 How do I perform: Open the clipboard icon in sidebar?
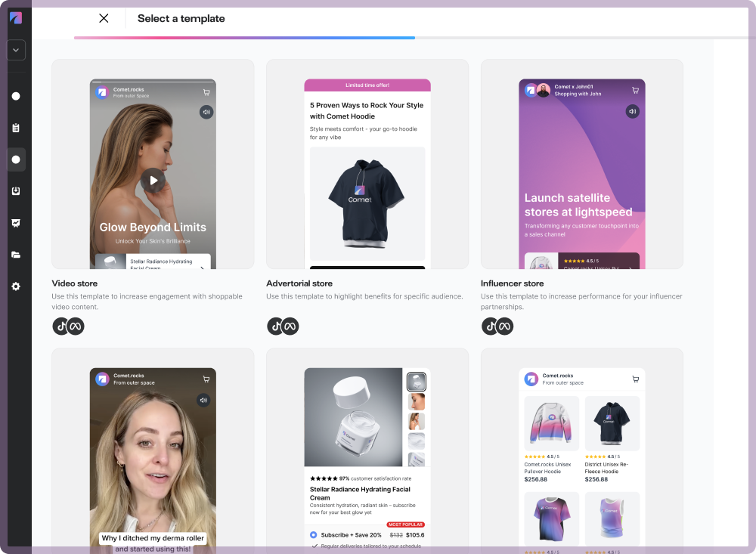coord(16,128)
